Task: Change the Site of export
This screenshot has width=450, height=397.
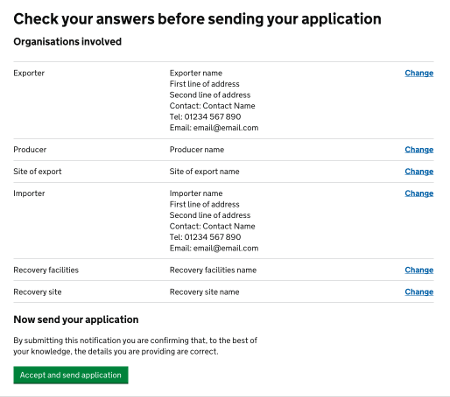Action: tap(419, 172)
